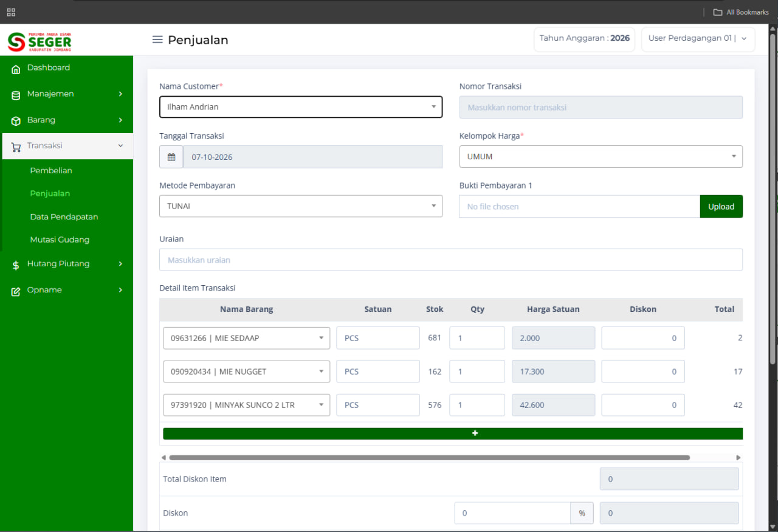The height and width of the screenshot is (532, 778).
Task: Open the Data Pendapatan page
Action: (x=64, y=216)
